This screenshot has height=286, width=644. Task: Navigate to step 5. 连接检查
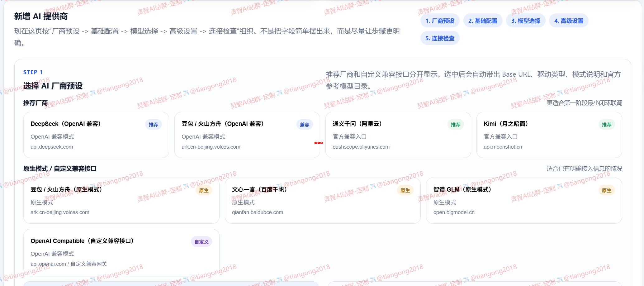pyautogui.click(x=440, y=38)
